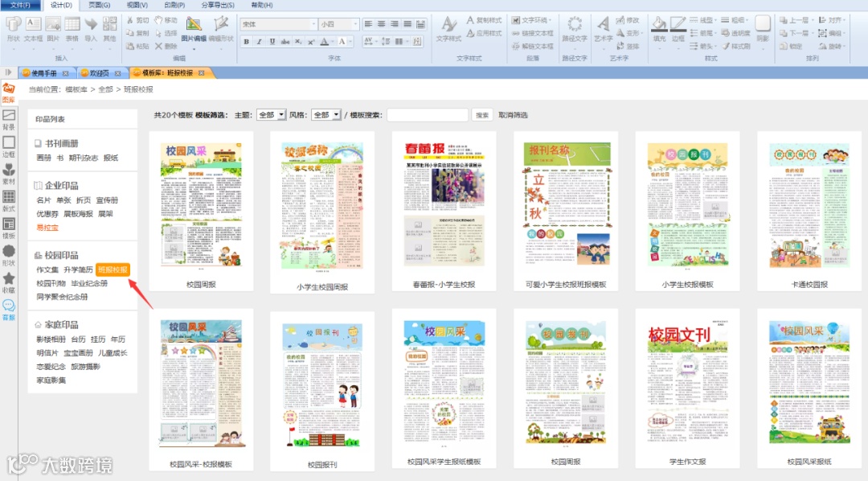Insert 艺术字 word art
This screenshot has width=868, height=481.
(x=603, y=30)
